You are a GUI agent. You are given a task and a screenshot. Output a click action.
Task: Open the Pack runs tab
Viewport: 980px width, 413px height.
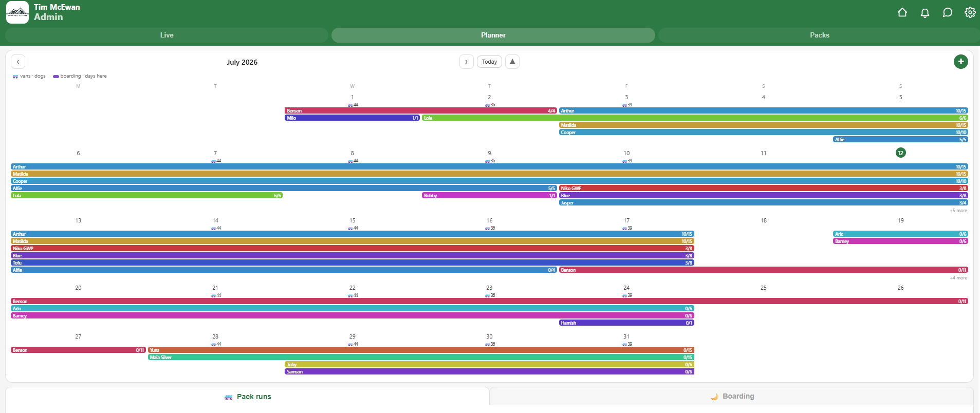(x=248, y=397)
